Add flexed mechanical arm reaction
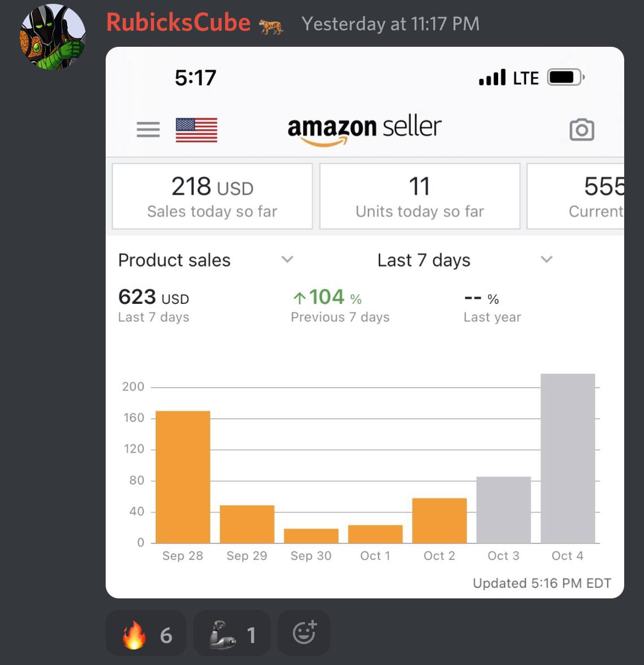Image resolution: width=644 pixels, height=665 pixels. click(x=232, y=635)
